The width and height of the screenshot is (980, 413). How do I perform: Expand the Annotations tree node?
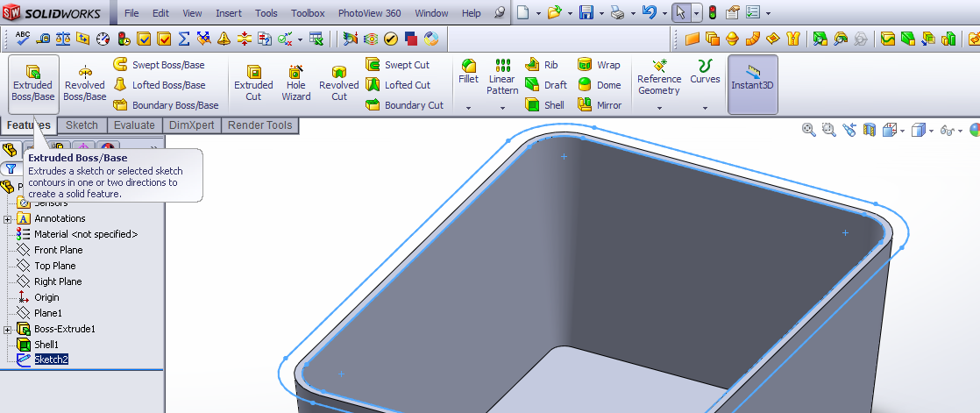pyautogui.click(x=8, y=218)
